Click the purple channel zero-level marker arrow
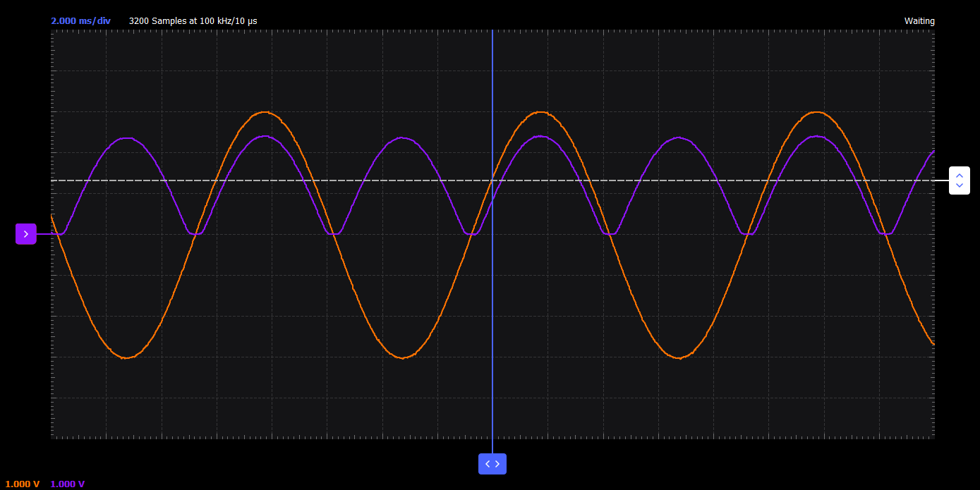Viewport: 980px width, 490px height. point(26,234)
